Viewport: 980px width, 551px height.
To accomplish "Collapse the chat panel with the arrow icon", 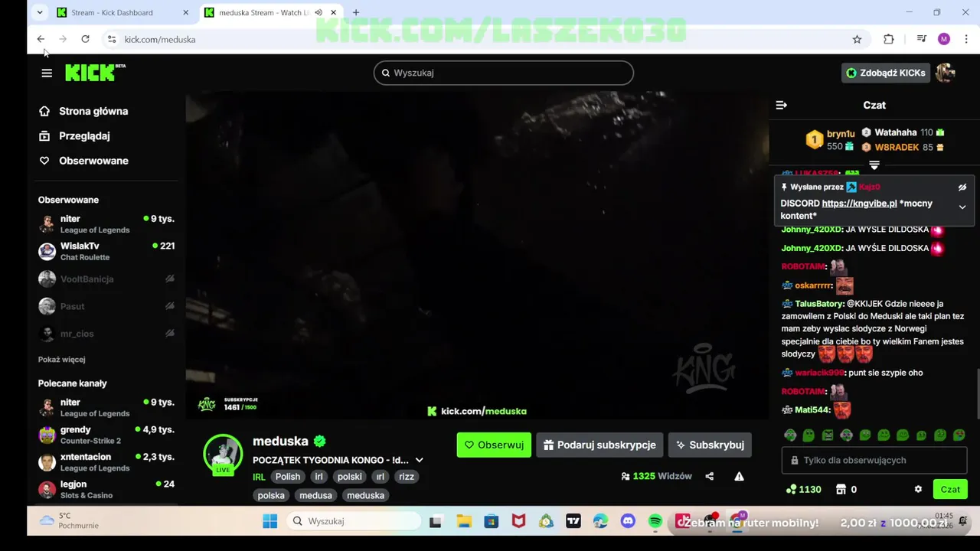I will tap(781, 105).
